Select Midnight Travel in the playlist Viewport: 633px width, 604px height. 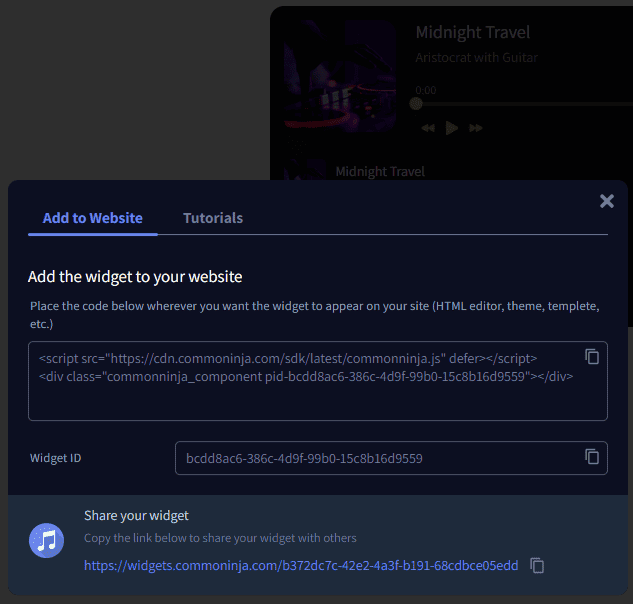pos(380,172)
